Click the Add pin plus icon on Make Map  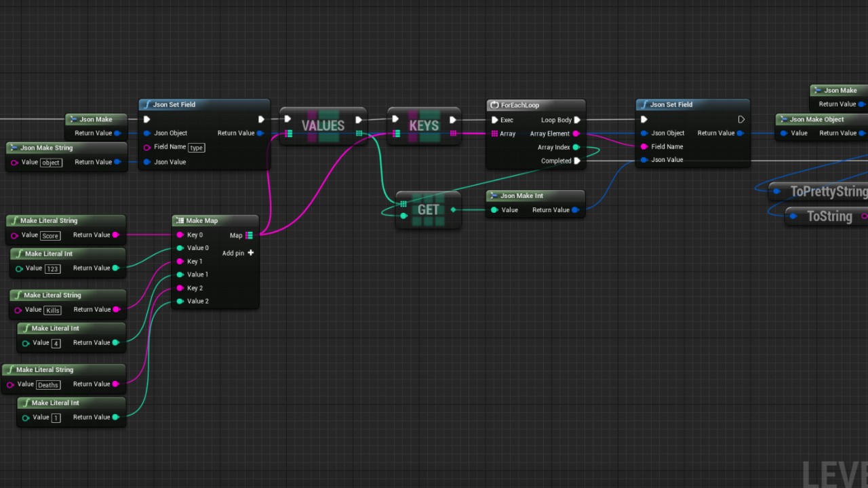tap(250, 253)
